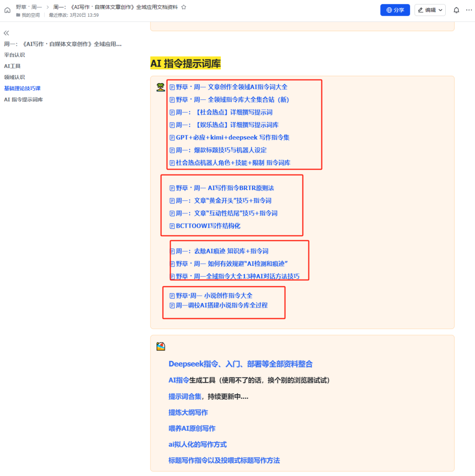The image size is (475, 476).
Task: Open the 编辑 mode dropdown
Action: (430, 10)
